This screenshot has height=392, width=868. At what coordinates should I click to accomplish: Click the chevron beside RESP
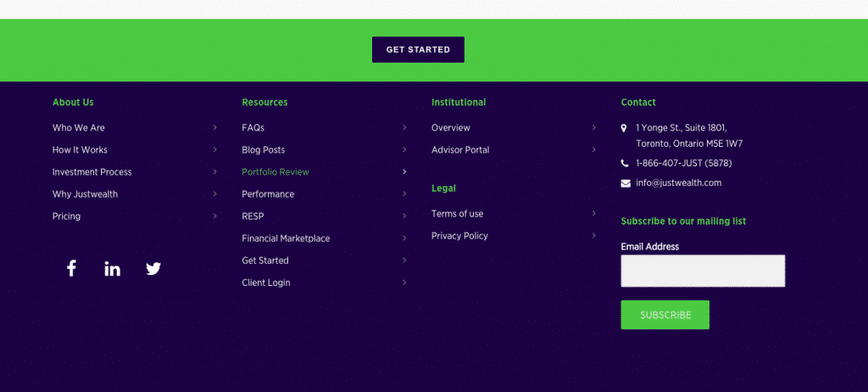(404, 216)
